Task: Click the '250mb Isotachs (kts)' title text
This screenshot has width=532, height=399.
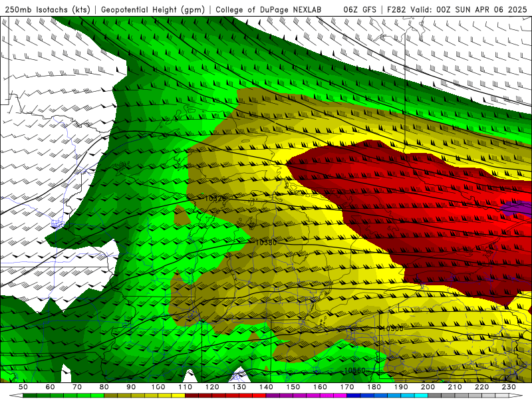Action: pyautogui.click(x=47, y=9)
